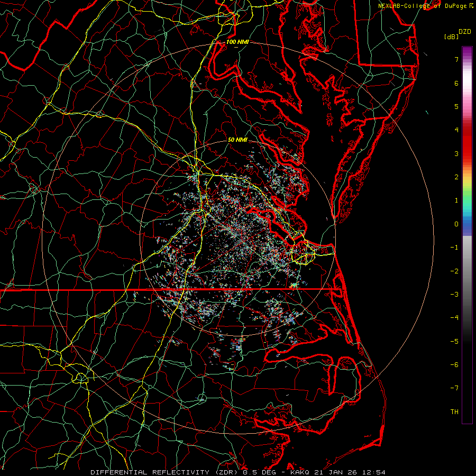The width and height of the screenshot is (476, 476).
Task: Click the 3 dB value on the color scale
Action: click(x=456, y=153)
